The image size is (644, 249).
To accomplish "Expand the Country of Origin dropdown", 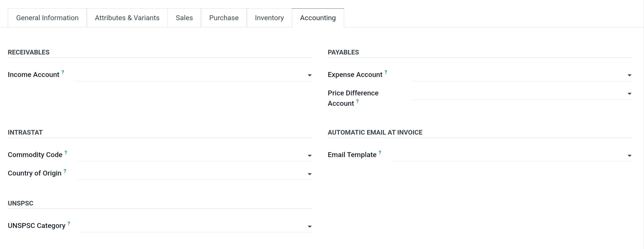I will [309, 174].
